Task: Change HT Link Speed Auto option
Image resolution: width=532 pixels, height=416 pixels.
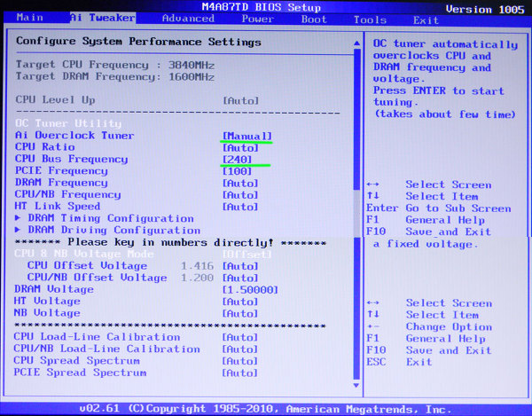Action: click(240, 207)
